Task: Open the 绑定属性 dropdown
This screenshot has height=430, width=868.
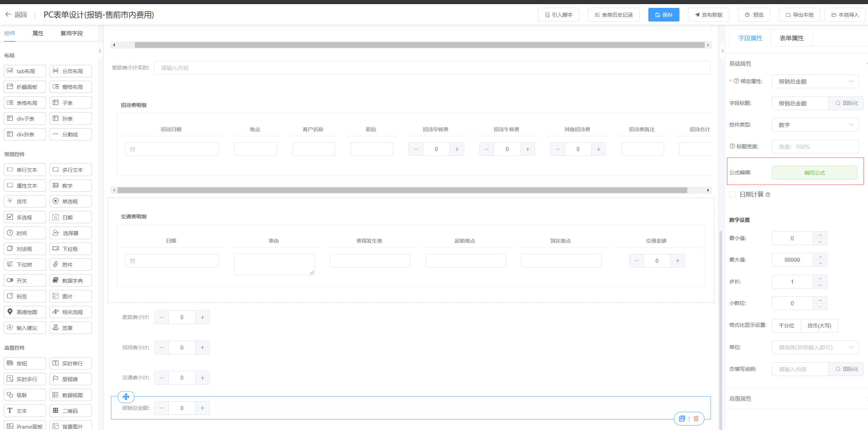Action: coord(815,81)
